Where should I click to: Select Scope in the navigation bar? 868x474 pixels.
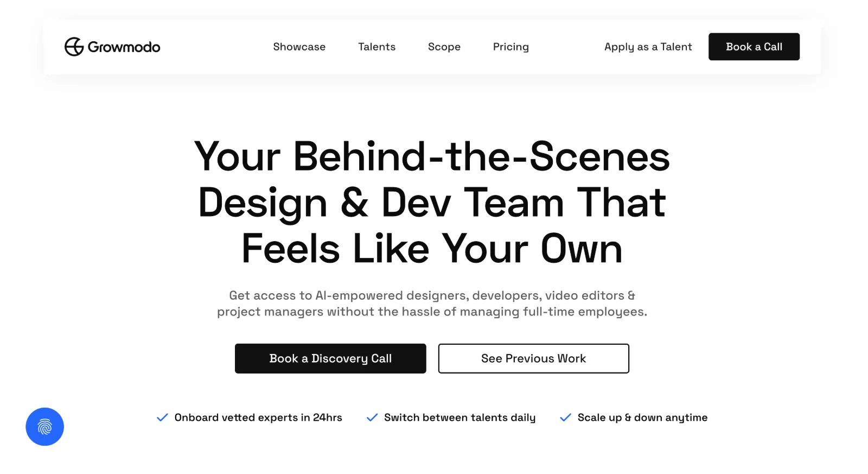coord(444,47)
